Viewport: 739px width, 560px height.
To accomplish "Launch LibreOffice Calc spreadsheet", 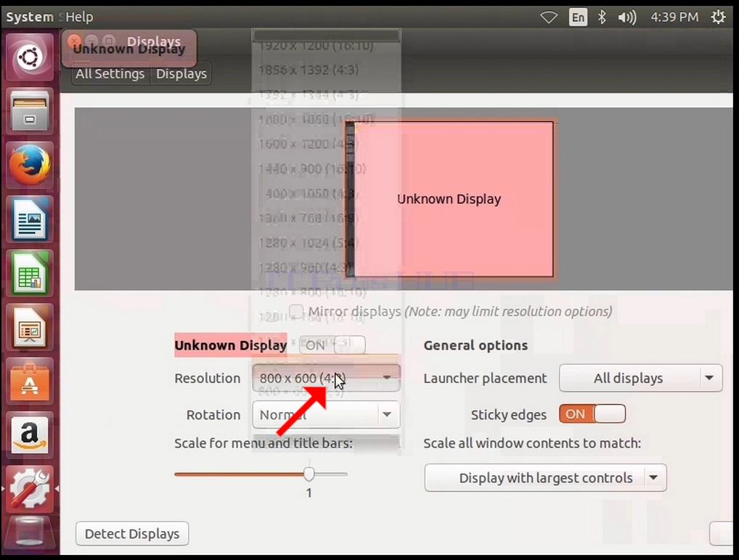I will pos(30,273).
